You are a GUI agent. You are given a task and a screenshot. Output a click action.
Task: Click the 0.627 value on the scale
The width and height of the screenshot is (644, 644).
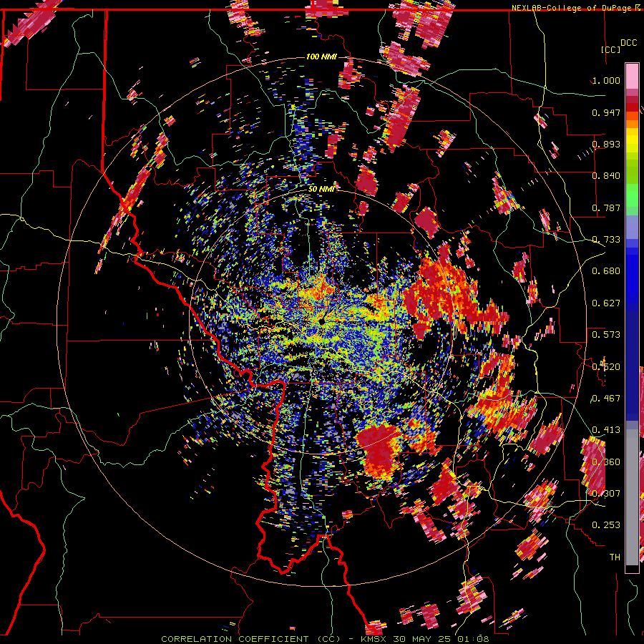[606, 303]
